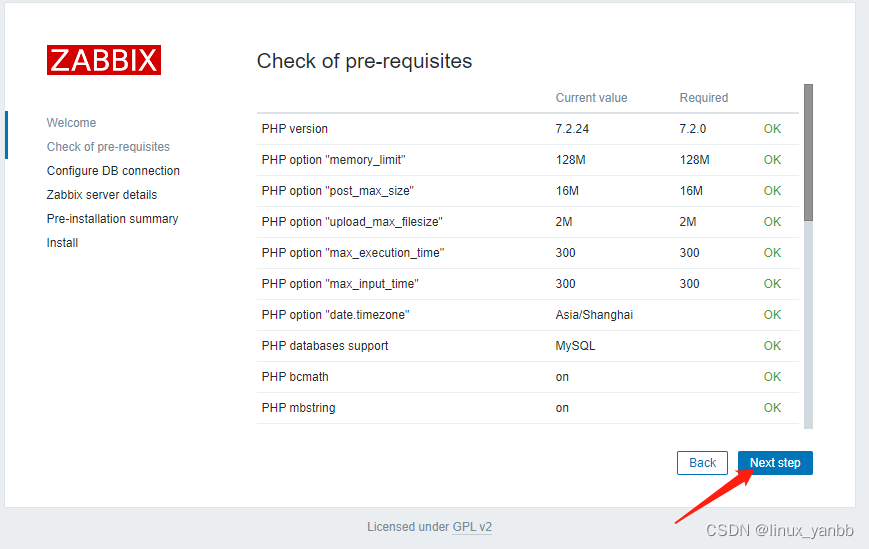Click OK status for PHP memory_limit
This screenshot has height=549, width=869.
point(772,160)
